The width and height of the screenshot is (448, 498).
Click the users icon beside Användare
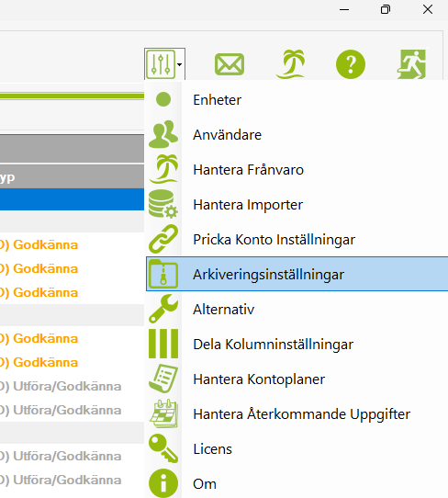pos(163,134)
